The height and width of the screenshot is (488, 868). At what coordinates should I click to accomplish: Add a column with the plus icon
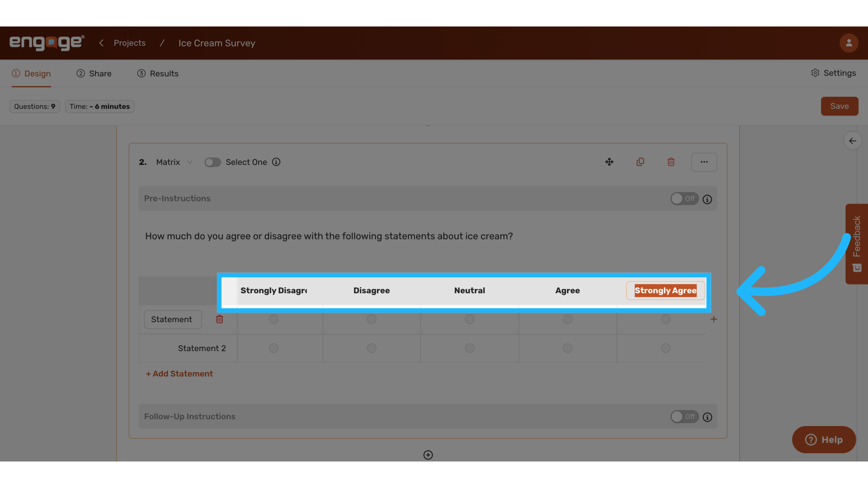(x=714, y=319)
